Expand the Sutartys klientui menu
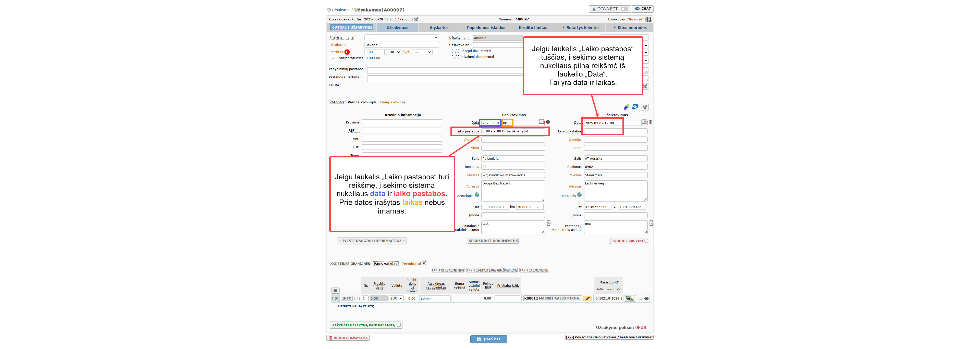The image size is (980, 349). click(x=580, y=28)
